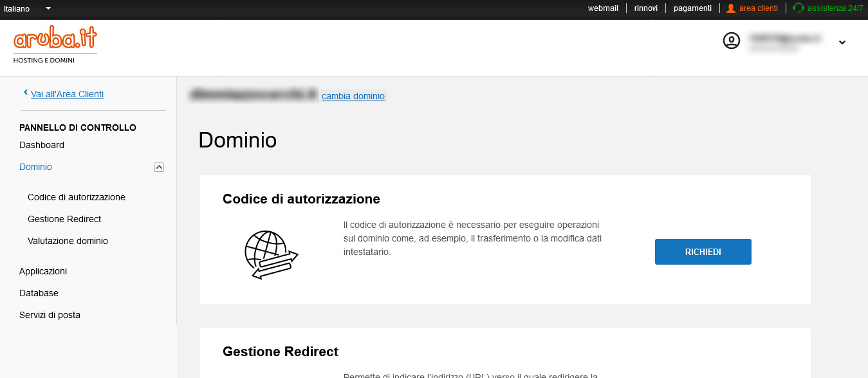
Task: Click the aruba.it logo
Action: [55, 44]
